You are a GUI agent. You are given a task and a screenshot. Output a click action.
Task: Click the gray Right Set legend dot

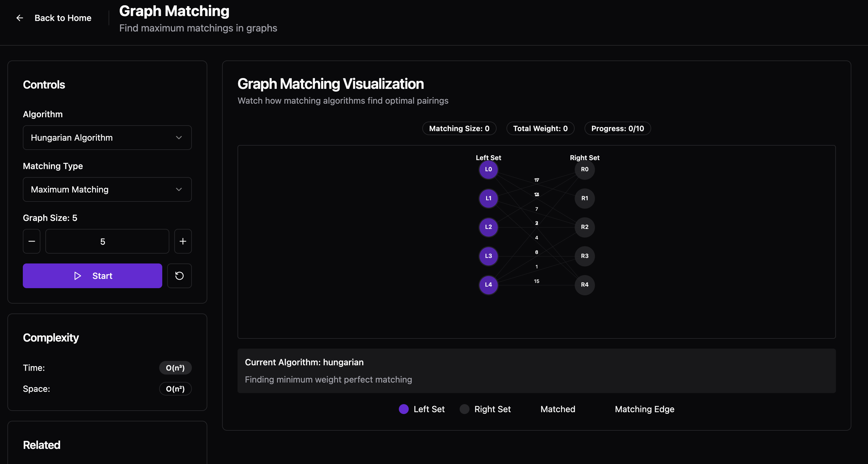pos(464,409)
